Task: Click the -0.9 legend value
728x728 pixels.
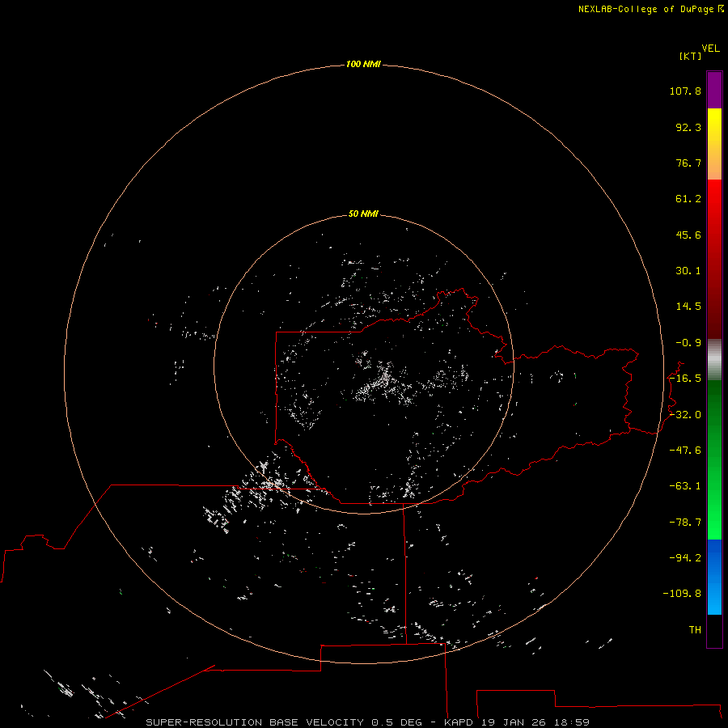Action: tap(688, 343)
